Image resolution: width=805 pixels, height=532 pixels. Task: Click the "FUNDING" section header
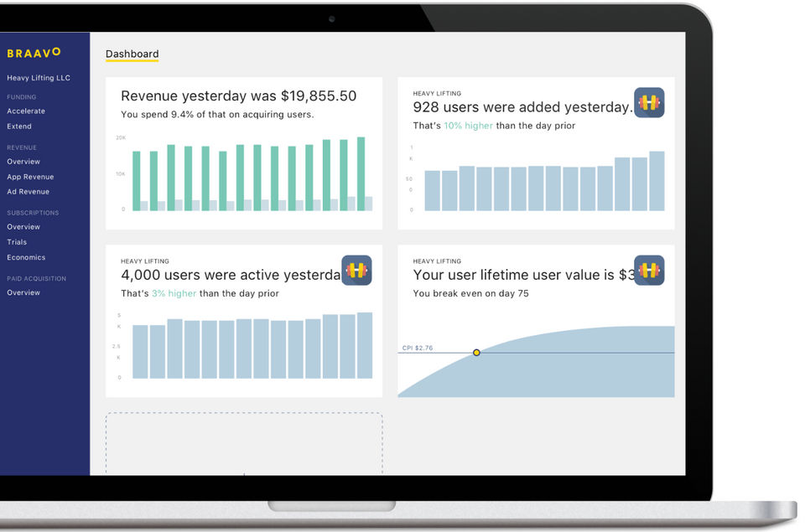(x=22, y=97)
